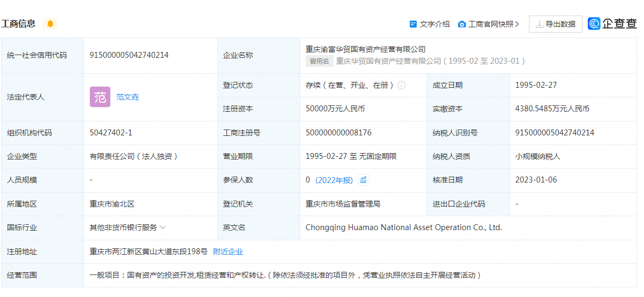Select credit code 915000005042740214 in first row

129,55
